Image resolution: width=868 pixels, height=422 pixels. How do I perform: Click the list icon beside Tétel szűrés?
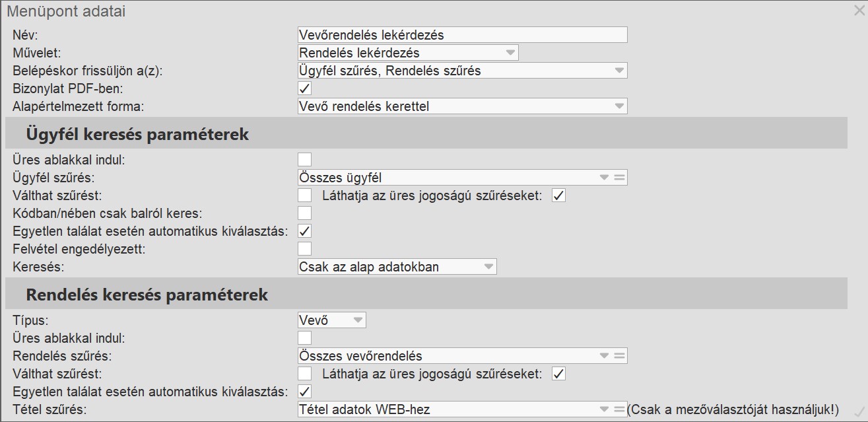(x=619, y=409)
